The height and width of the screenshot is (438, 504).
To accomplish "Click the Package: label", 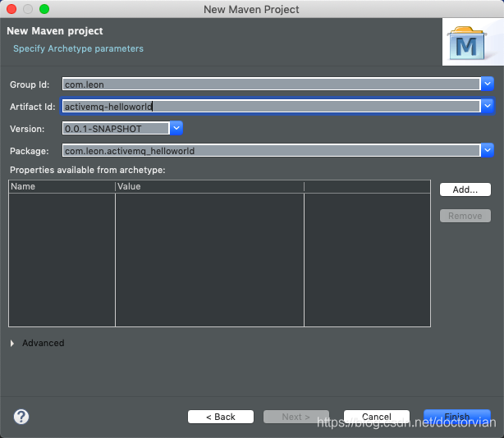I will click(30, 151).
